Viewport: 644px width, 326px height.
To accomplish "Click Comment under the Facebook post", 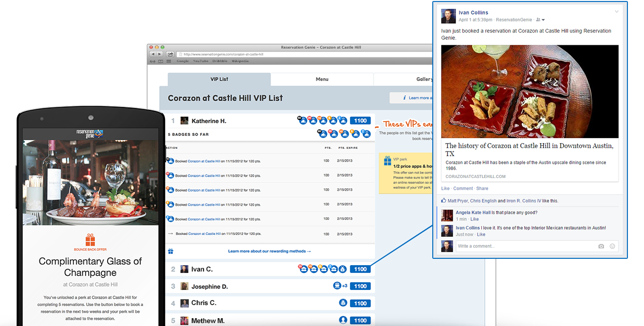I will tap(463, 188).
